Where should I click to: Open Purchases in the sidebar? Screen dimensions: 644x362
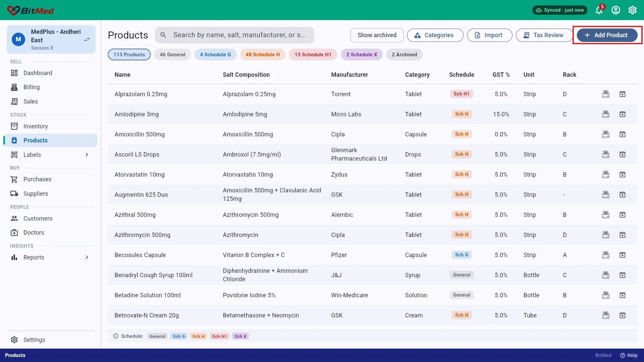pyautogui.click(x=50, y=179)
